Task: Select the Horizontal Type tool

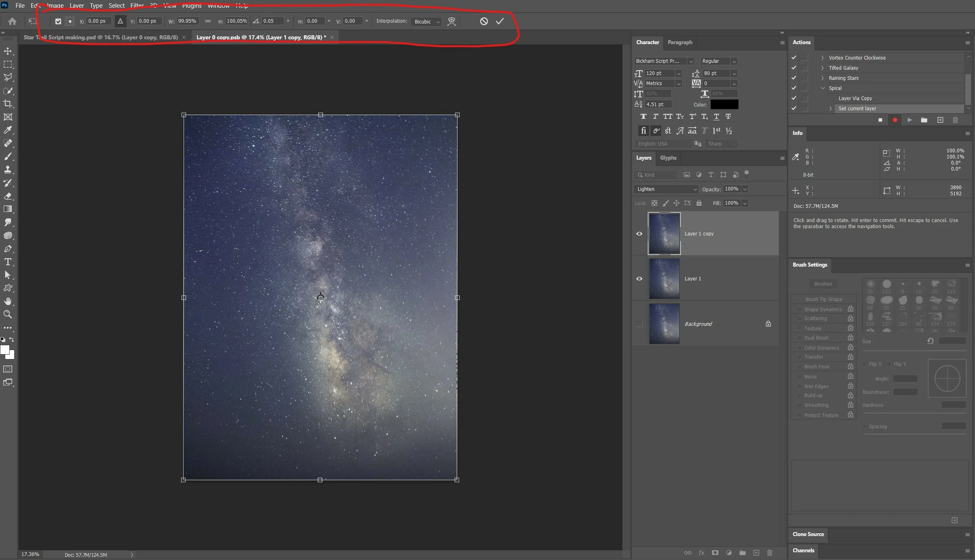Action: click(x=8, y=262)
